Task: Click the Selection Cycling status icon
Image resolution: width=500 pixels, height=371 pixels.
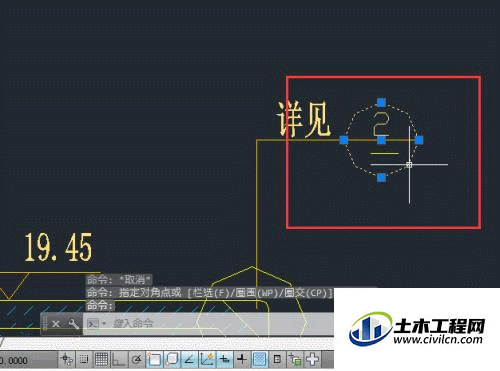Action: (295, 359)
